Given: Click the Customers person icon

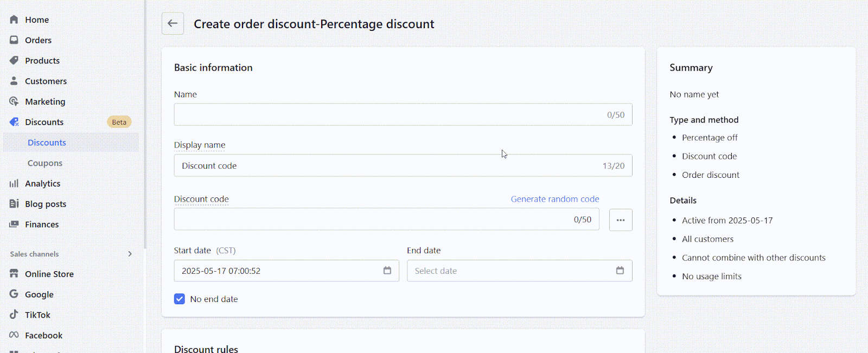Looking at the screenshot, I should pos(14,81).
